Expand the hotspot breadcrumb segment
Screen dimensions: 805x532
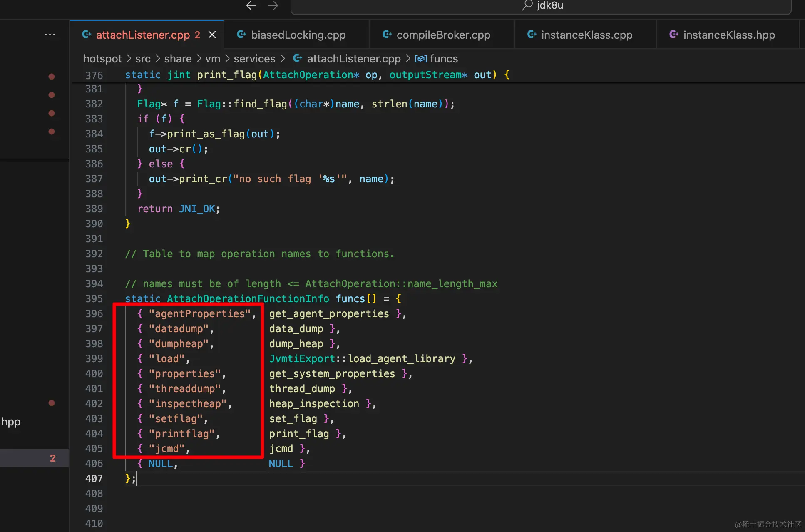pos(102,59)
